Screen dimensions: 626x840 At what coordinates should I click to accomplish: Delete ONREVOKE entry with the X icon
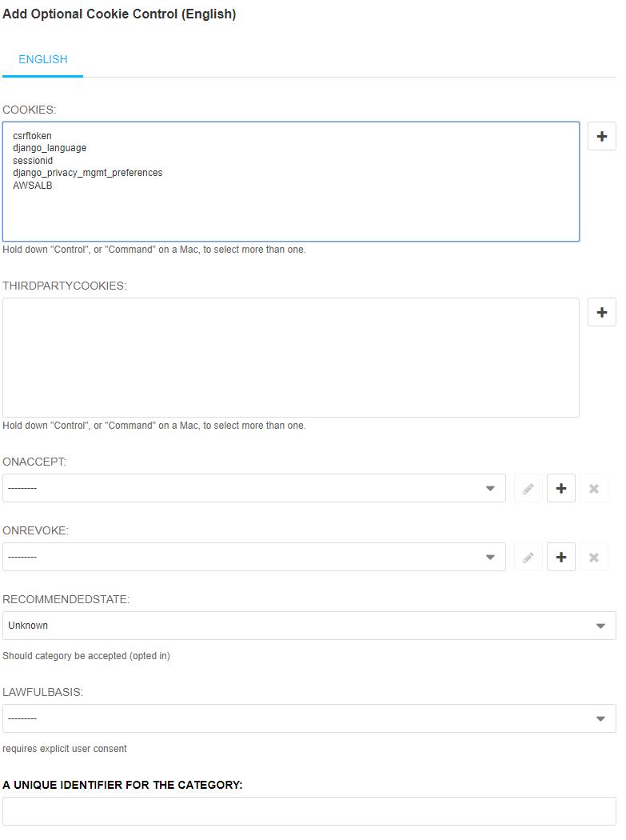click(x=594, y=557)
